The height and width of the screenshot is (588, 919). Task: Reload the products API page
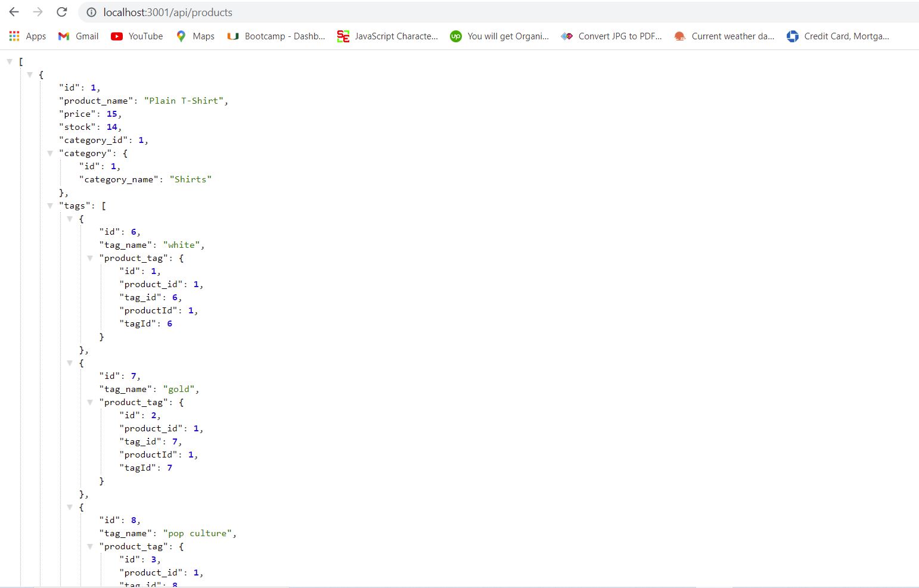pyautogui.click(x=62, y=12)
